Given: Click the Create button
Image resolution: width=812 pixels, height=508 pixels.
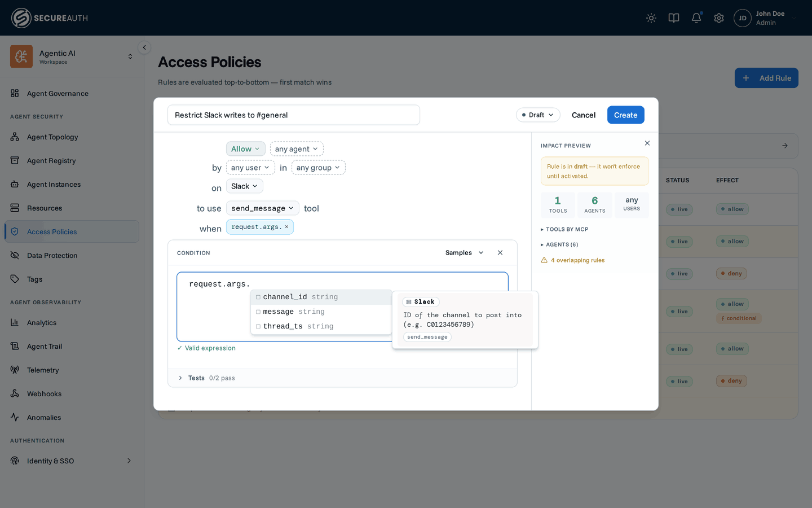Looking at the screenshot, I should (x=626, y=115).
